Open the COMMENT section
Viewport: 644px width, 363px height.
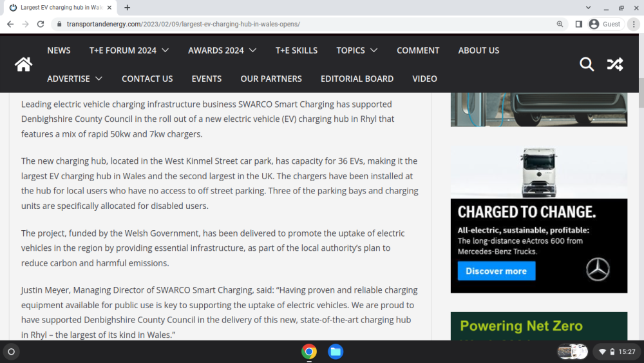click(x=418, y=50)
